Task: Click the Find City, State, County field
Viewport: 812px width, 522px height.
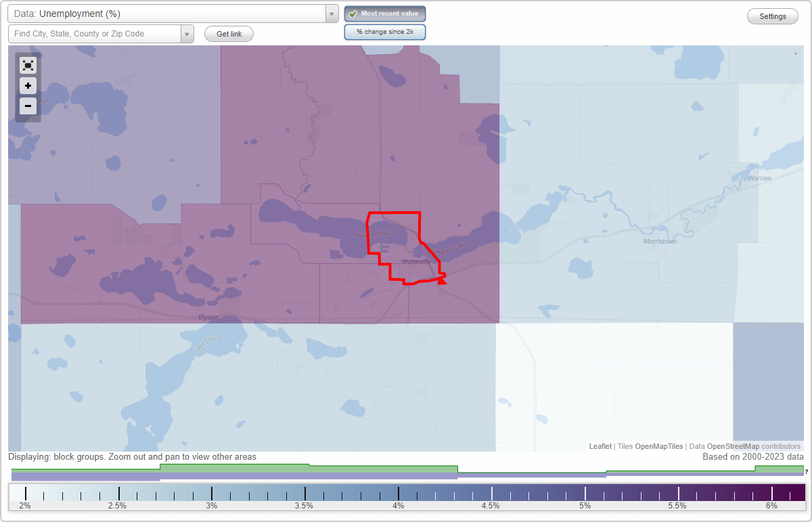Action: [x=95, y=34]
